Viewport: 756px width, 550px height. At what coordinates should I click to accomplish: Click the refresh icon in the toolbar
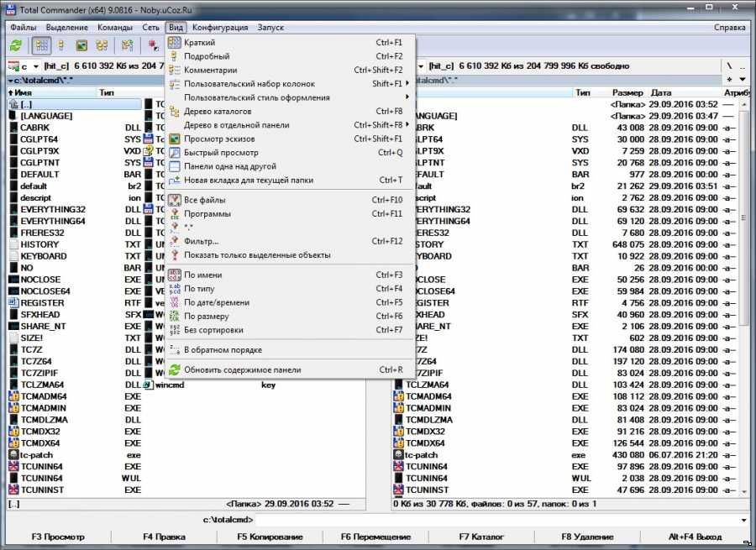click(x=16, y=46)
